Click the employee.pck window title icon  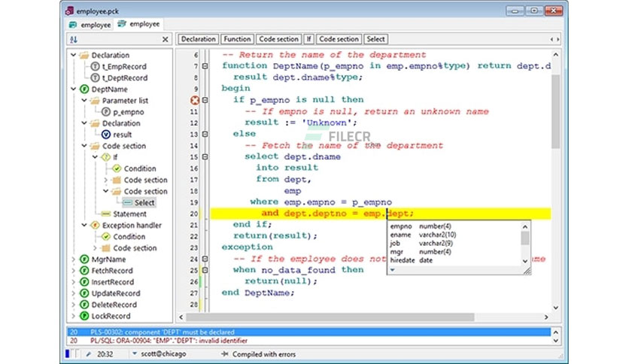(x=69, y=11)
